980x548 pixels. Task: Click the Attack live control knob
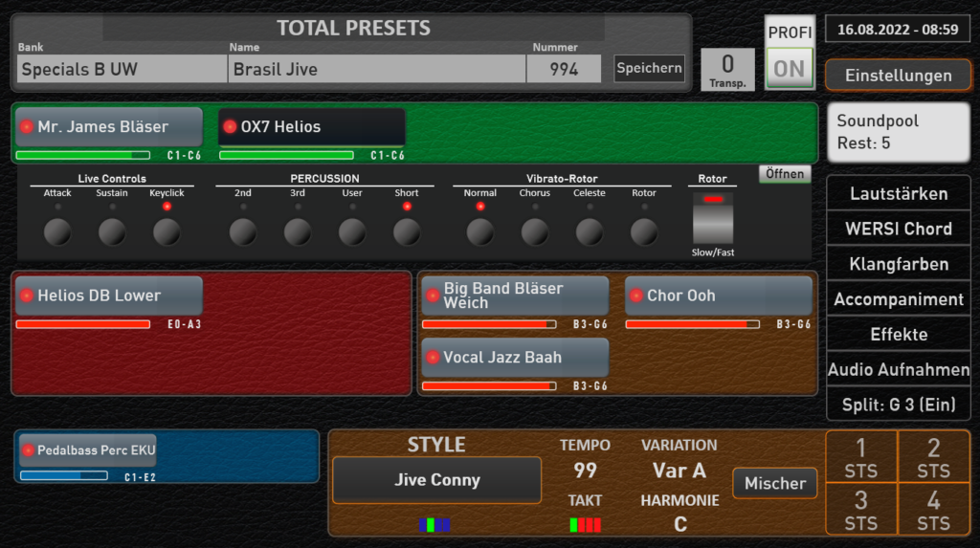click(x=57, y=232)
